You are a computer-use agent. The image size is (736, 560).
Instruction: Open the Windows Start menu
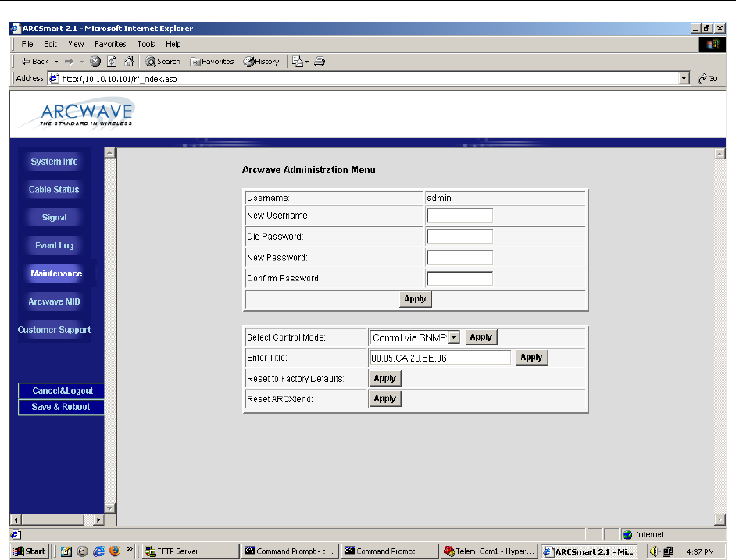(x=30, y=551)
